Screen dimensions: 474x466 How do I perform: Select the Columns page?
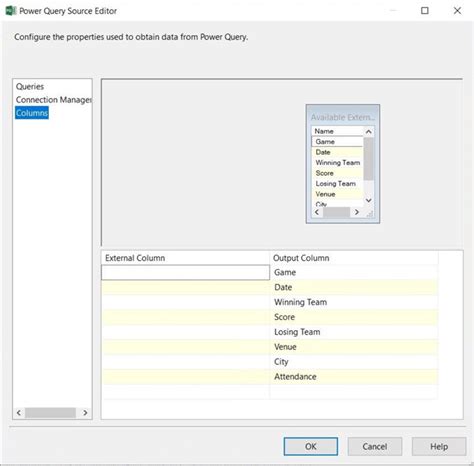pos(32,113)
